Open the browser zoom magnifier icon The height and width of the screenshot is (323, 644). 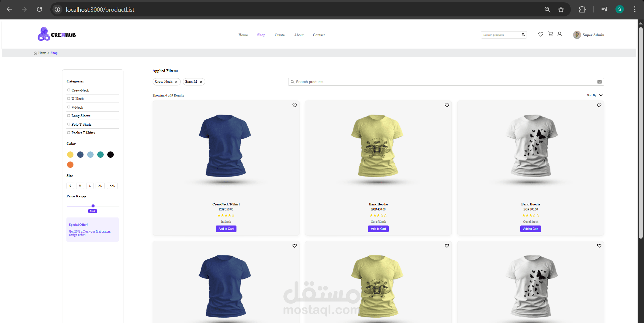547,9
